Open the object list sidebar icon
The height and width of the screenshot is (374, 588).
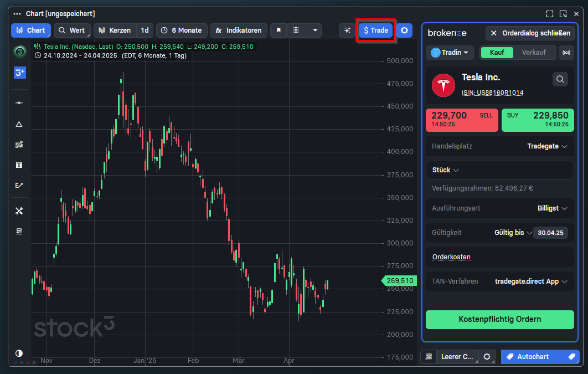pos(19,232)
